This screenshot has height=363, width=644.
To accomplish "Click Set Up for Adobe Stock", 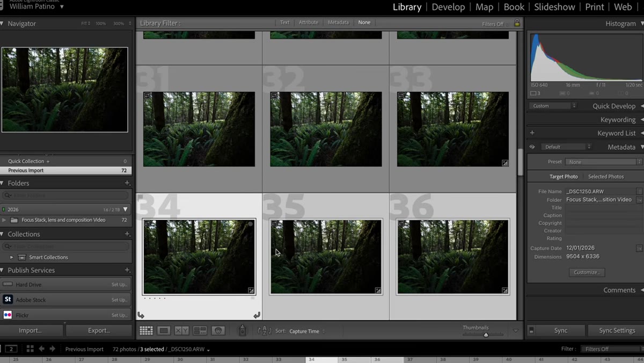I will 119,300.
